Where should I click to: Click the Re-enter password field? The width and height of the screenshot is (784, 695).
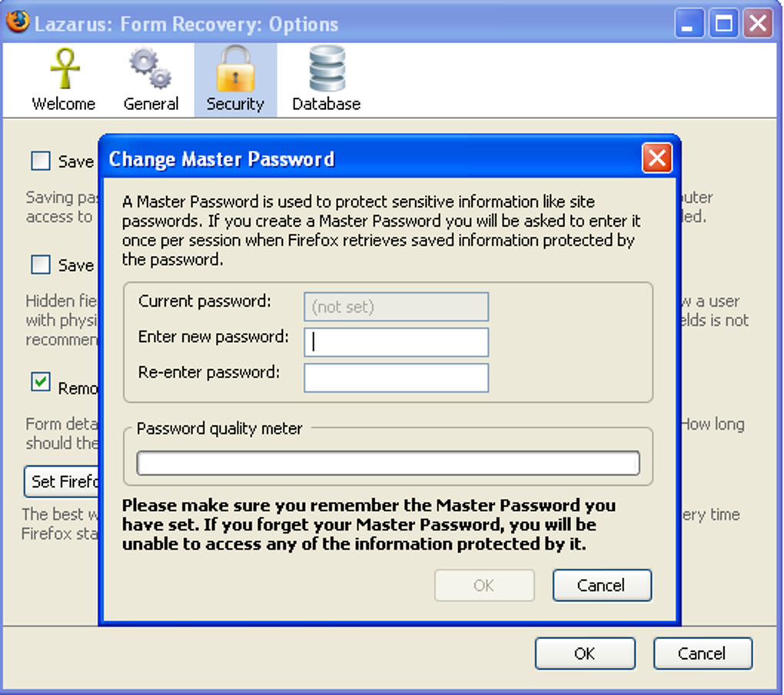point(396,377)
